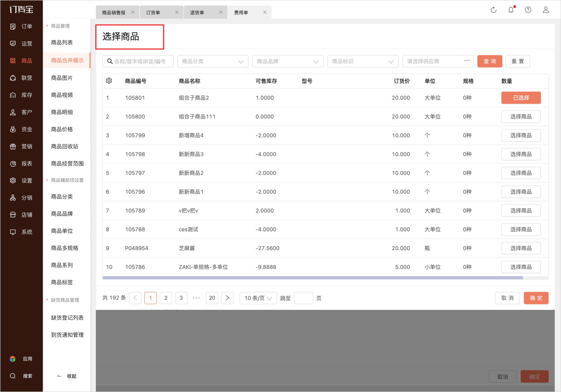Open the 报表 sidebar icon
561x392 pixels.
(x=13, y=163)
